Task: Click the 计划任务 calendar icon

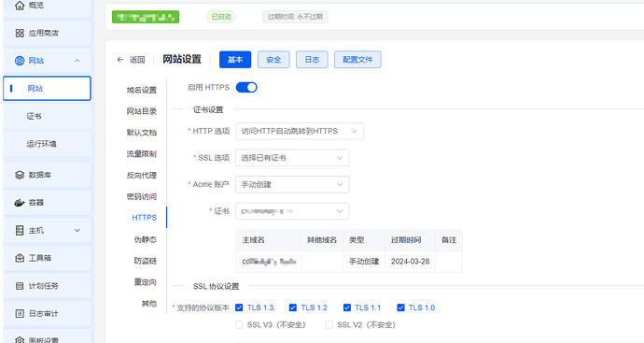Action: 20,286
